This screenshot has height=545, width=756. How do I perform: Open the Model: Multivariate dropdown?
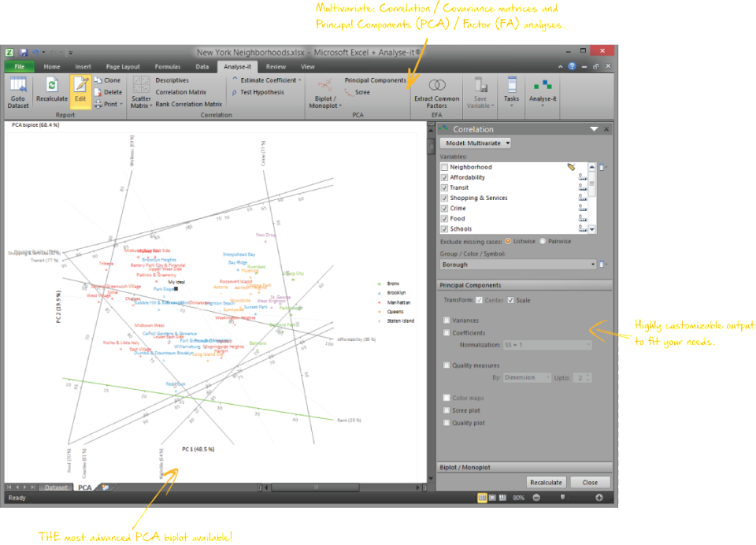475,143
